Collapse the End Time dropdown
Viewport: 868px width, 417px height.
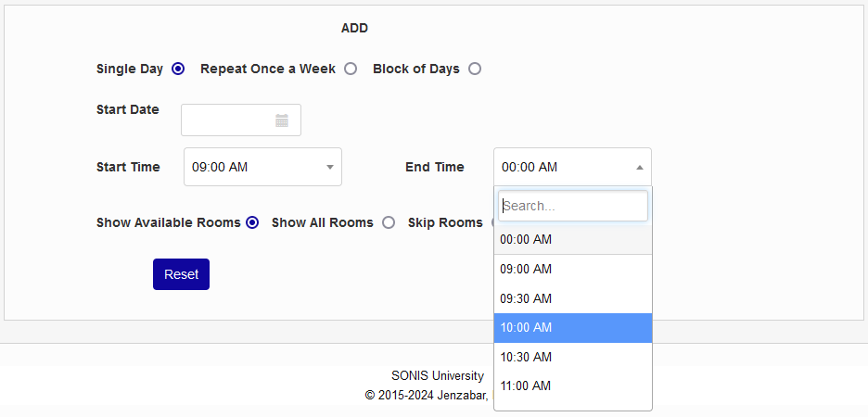click(572, 167)
